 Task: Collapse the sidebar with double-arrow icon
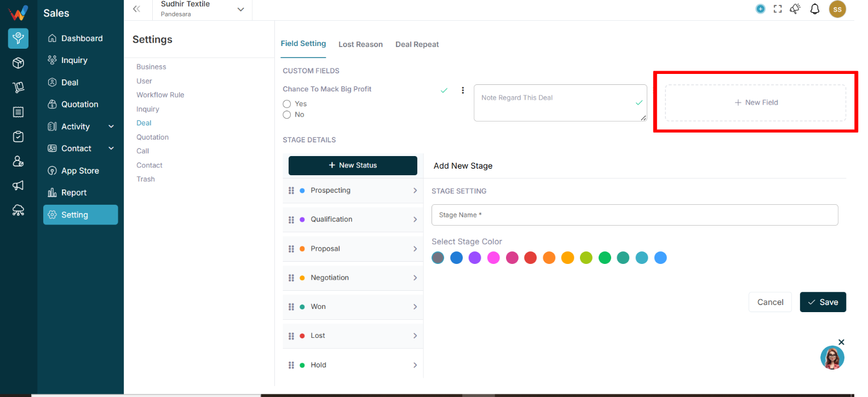click(x=136, y=9)
